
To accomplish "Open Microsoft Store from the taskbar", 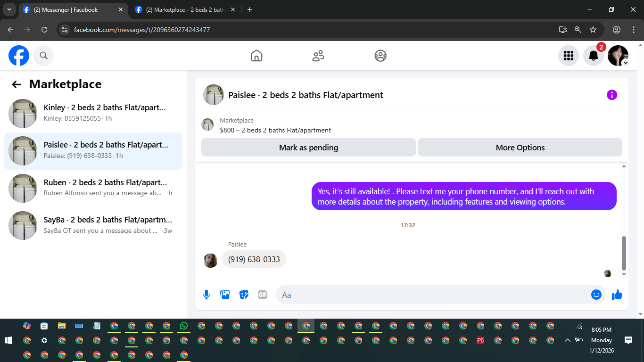I will pos(44,326).
